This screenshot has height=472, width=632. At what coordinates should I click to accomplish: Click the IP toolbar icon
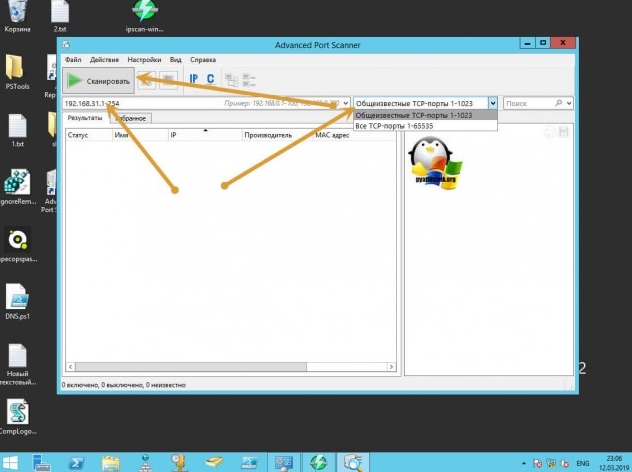pos(195,80)
